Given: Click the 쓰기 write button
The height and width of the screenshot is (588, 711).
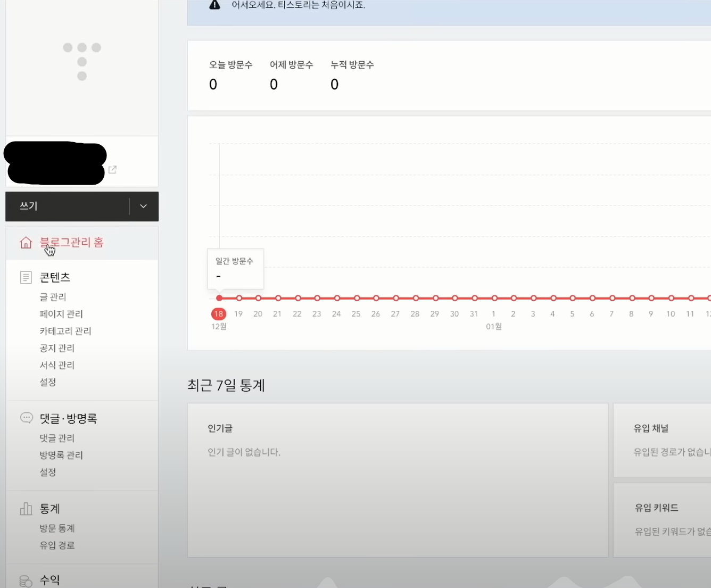Looking at the screenshot, I should click(x=28, y=206).
